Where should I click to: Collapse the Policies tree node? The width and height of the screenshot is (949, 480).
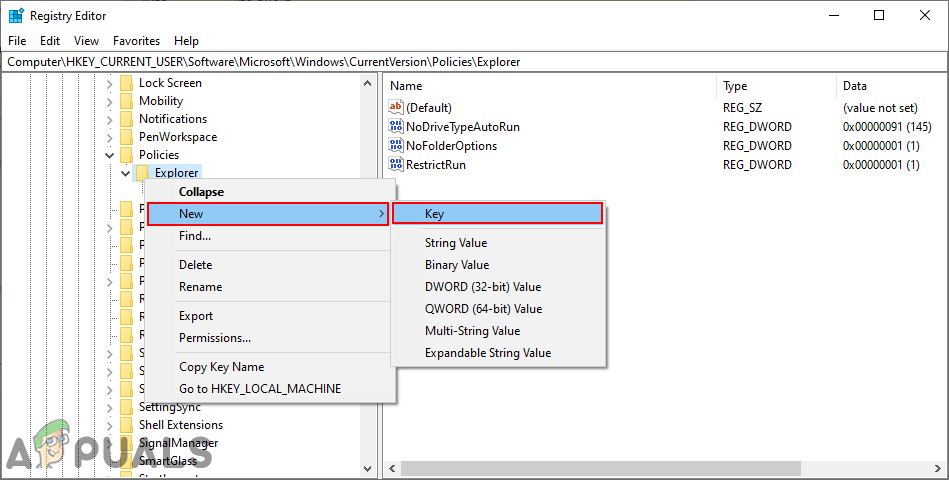[110, 155]
